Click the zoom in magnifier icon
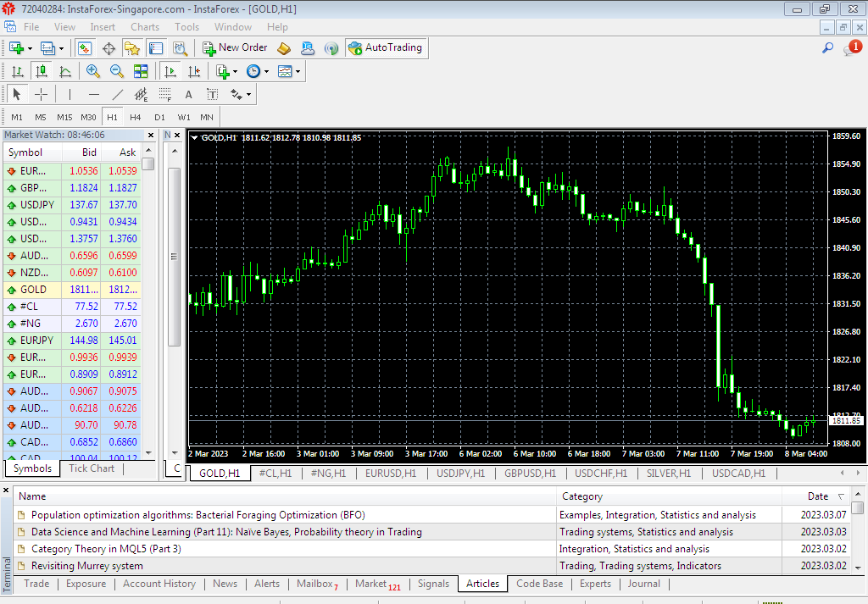868x604 pixels. [93, 71]
